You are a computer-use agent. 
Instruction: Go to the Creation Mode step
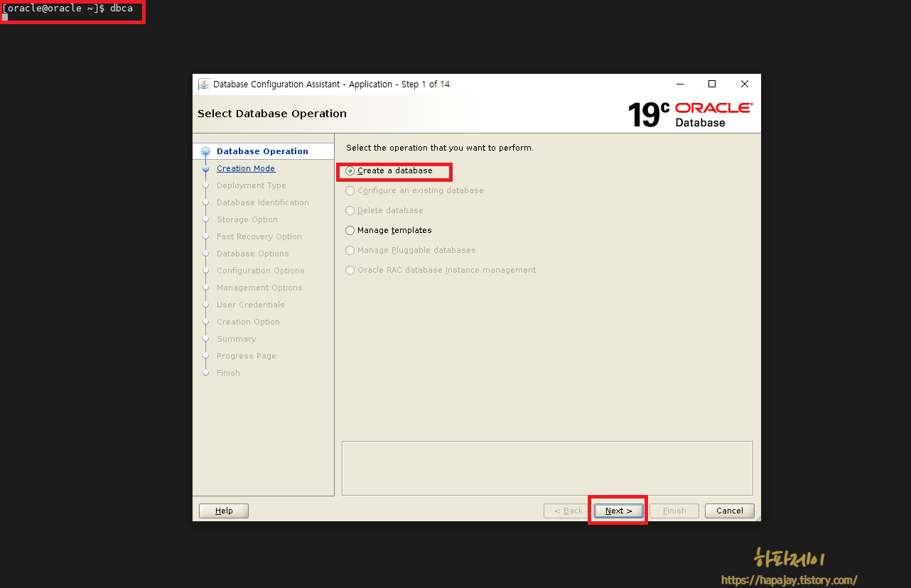pos(246,168)
